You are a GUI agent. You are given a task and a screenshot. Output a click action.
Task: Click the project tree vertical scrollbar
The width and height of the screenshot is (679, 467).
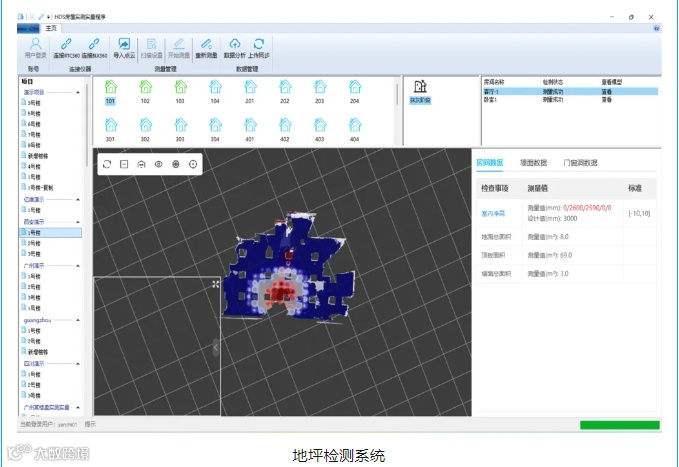(87, 126)
